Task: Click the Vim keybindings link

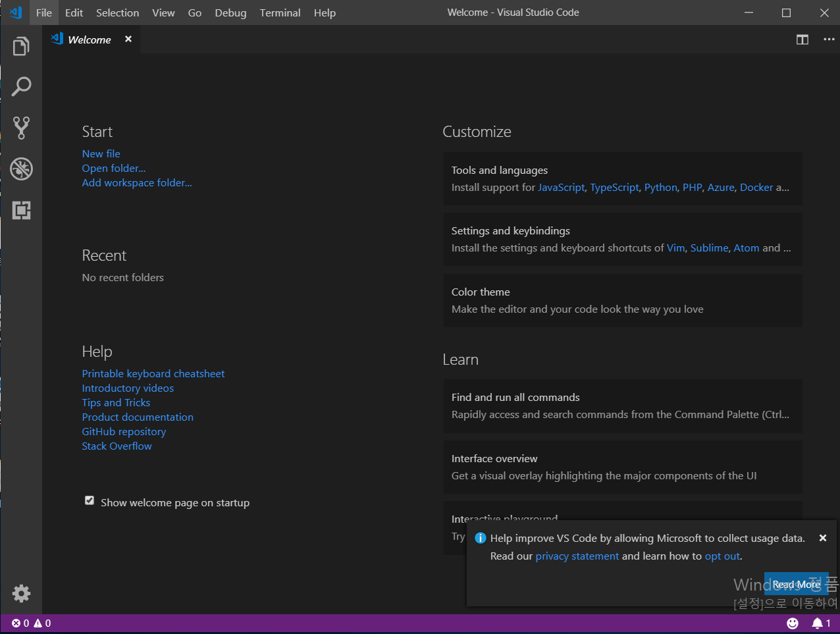Action: tap(675, 248)
